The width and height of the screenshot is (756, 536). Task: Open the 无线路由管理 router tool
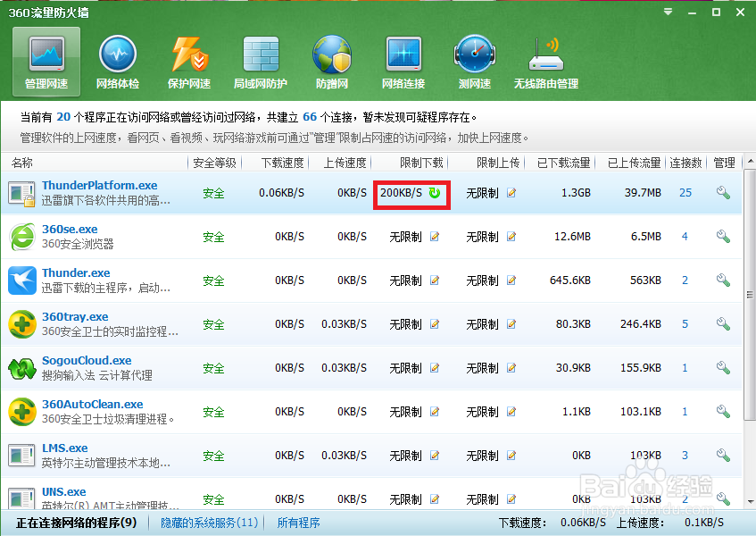point(545,63)
